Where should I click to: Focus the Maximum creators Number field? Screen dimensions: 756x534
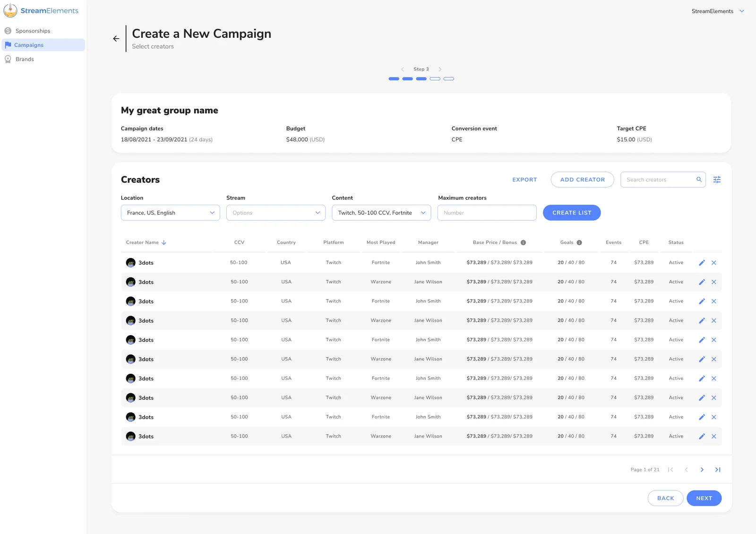(487, 213)
